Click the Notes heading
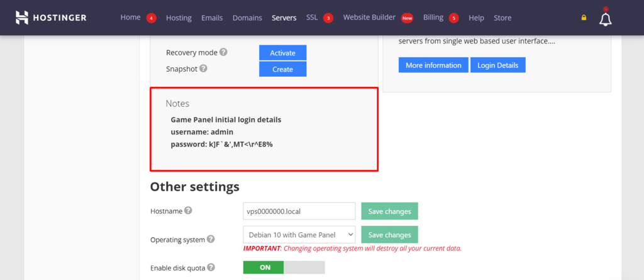644x280 pixels. coord(177,104)
